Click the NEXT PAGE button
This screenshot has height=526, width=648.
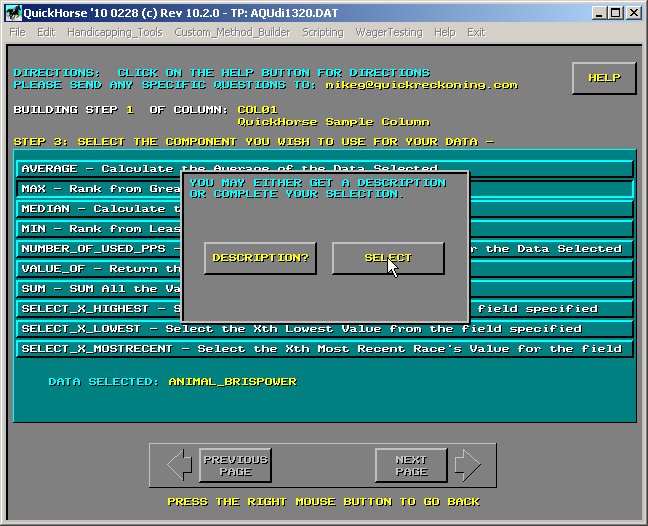[x=411, y=465]
